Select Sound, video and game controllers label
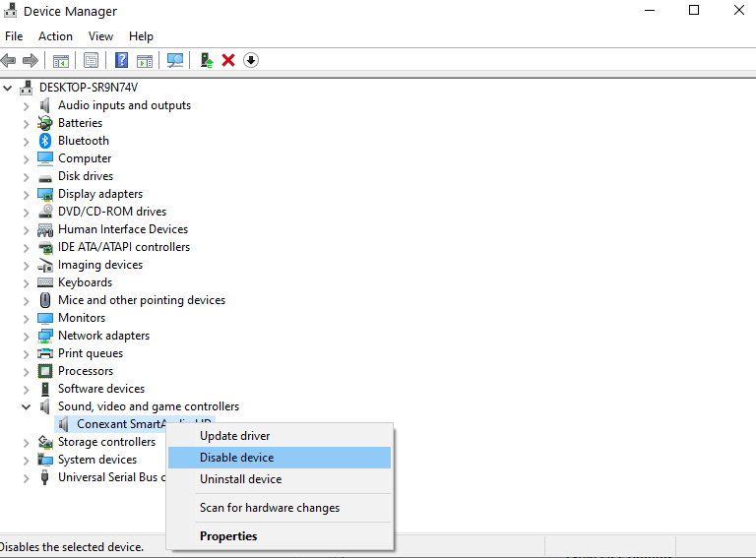Image resolution: width=756 pixels, height=558 pixels. (x=149, y=406)
